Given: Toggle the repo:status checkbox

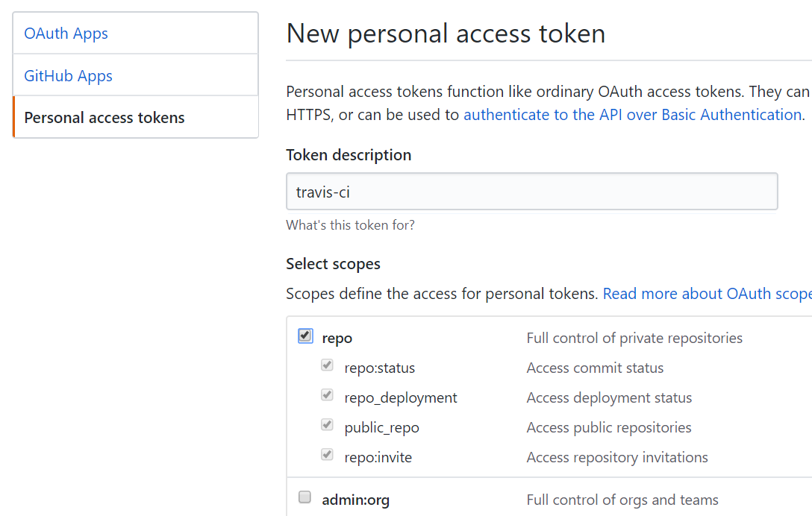Looking at the screenshot, I should tap(327, 365).
